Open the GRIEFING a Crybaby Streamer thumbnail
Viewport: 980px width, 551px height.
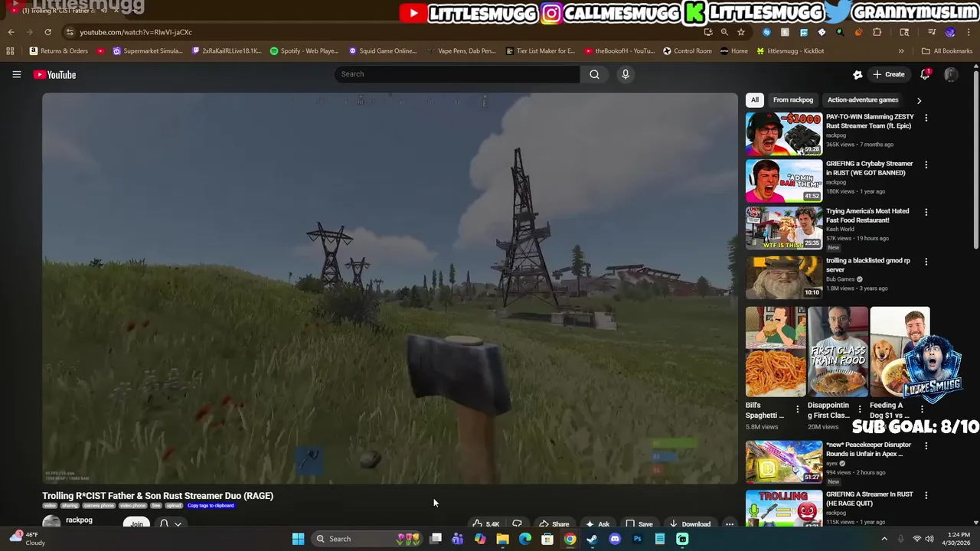(784, 181)
